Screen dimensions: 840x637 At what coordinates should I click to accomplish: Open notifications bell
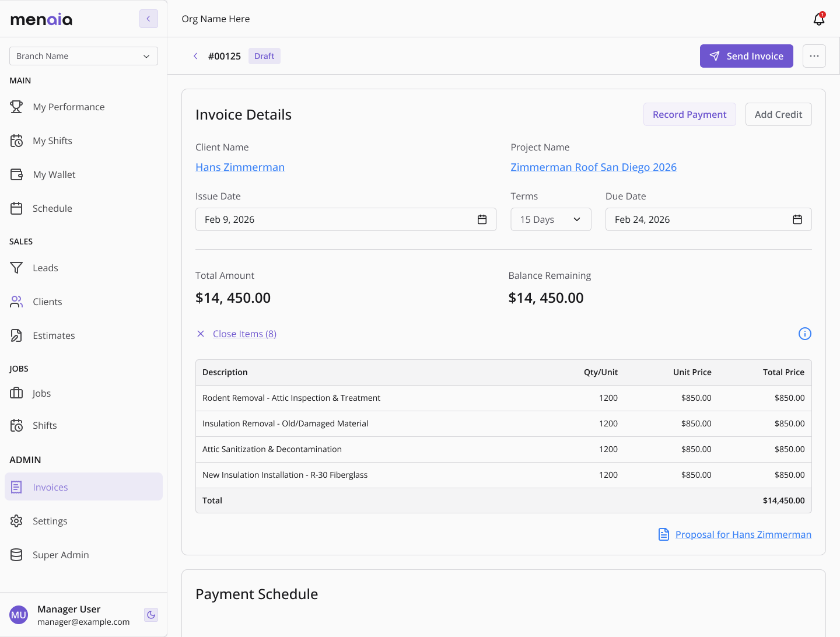[x=819, y=19]
